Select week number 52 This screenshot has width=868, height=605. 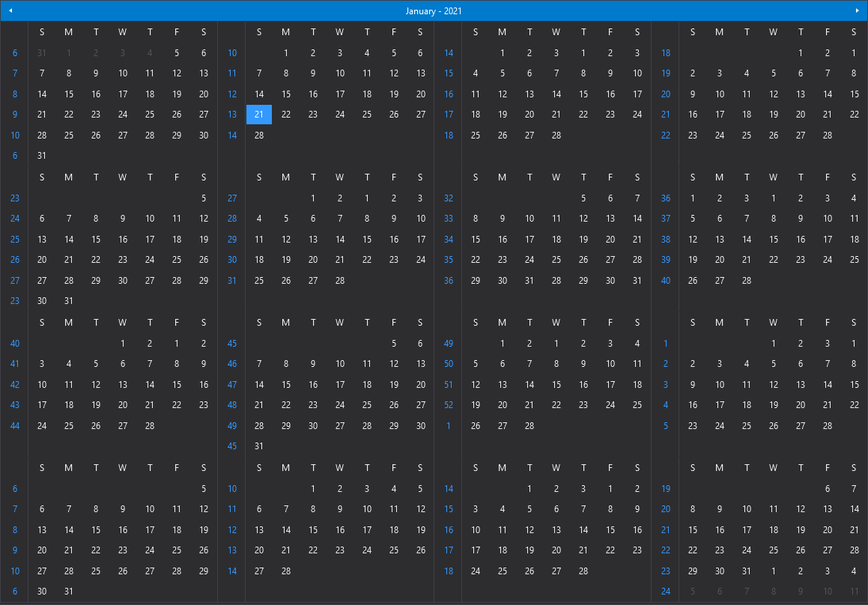(x=449, y=405)
